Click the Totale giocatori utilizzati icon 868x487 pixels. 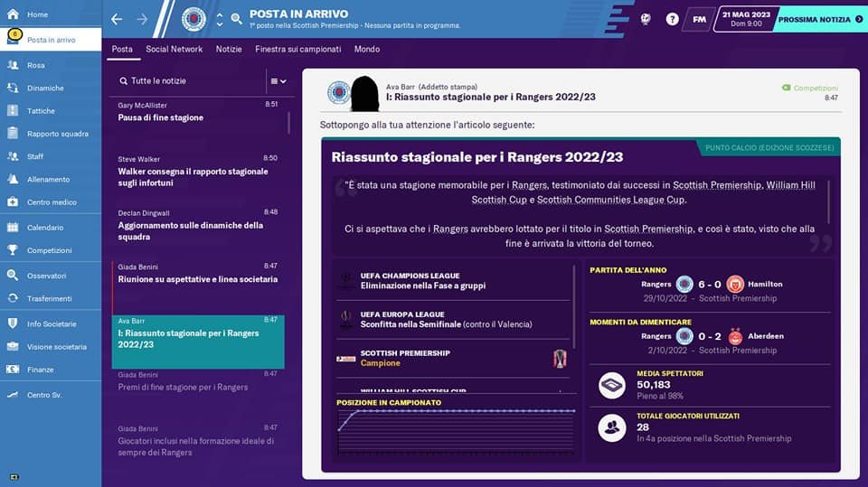(x=612, y=427)
